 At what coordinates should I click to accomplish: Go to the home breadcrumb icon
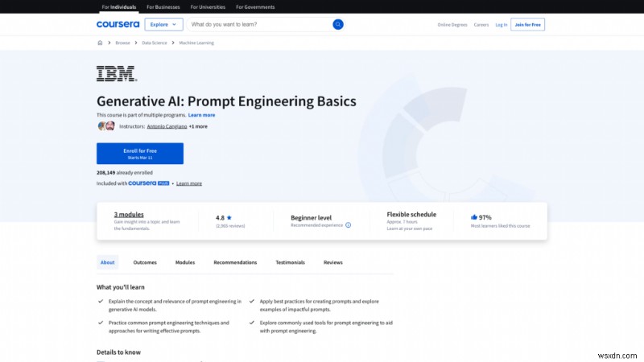pyautogui.click(x=100, y=43)
